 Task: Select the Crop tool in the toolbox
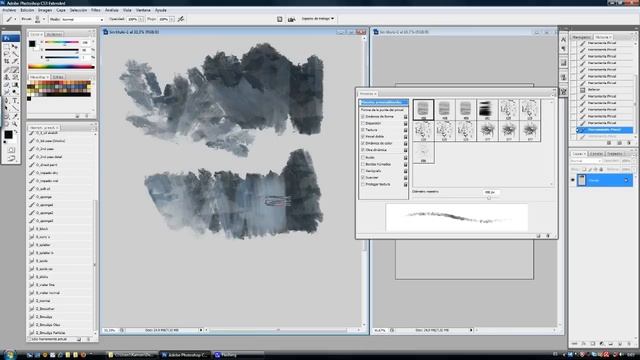pyautogui.click(x=7, y=62)
